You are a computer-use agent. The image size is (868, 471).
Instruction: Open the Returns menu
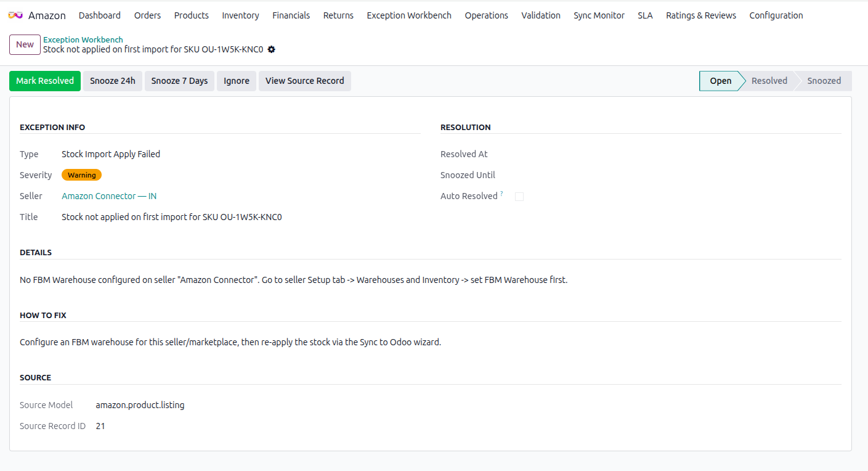(338, 15)
